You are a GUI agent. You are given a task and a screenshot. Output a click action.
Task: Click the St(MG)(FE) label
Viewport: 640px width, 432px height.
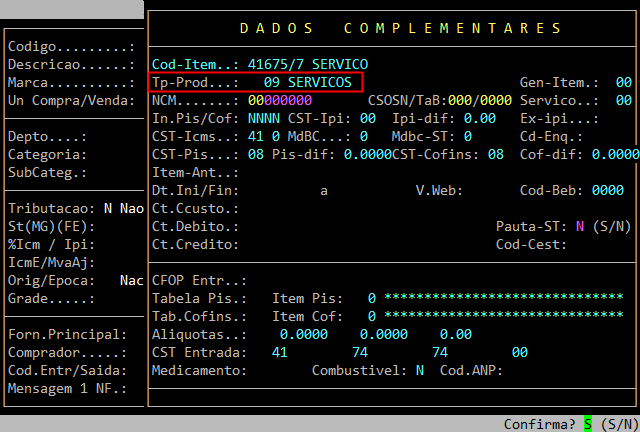coord(51,226)
